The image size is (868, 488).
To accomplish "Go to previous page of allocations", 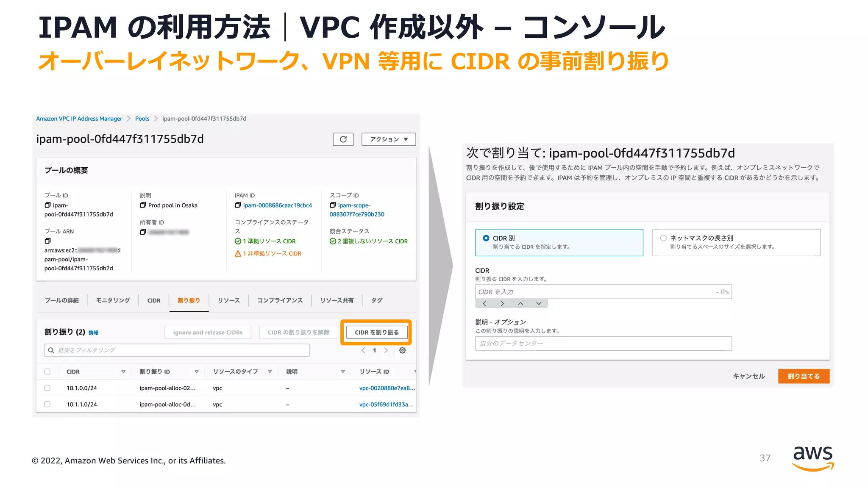I will (363, 350).
